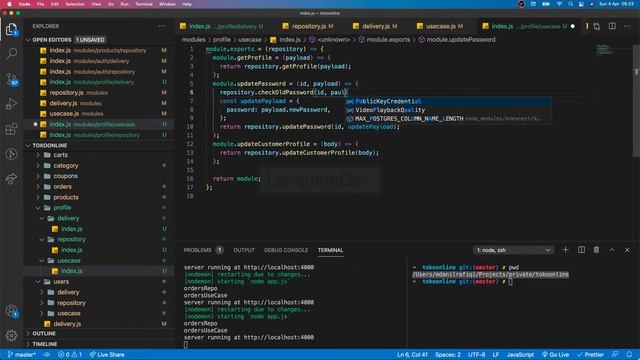Screen dimensions: 640x360
Task: Open the Extensions view icon
Action: (11, 129)
